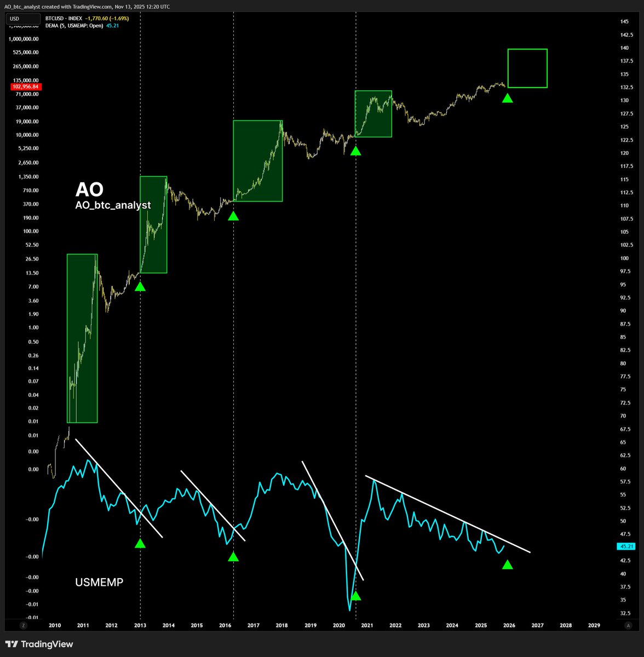Click 370.00 on the left price scale

(x=31, y=204)
